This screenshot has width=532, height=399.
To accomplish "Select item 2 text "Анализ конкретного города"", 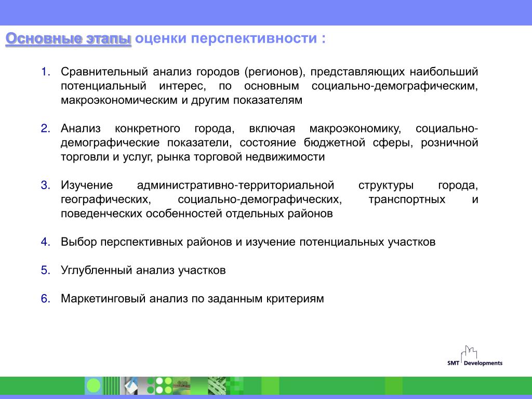I will 148,129.
